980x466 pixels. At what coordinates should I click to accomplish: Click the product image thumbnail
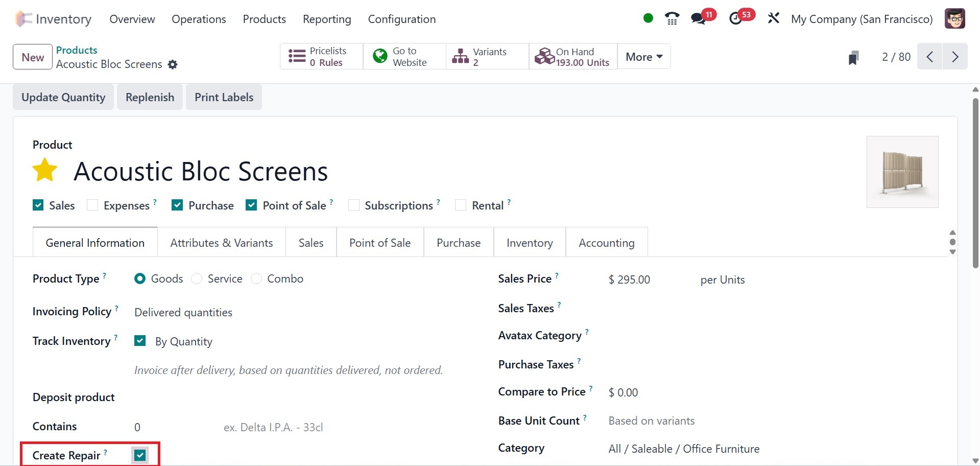(902, 172)
